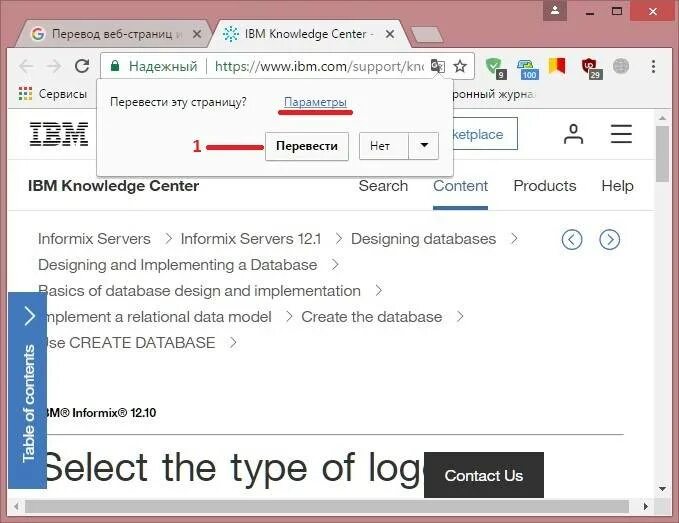Open the Сервисы apps grid shortcut
The height and width of the screenshot is (523, 679).
(53, 94)
